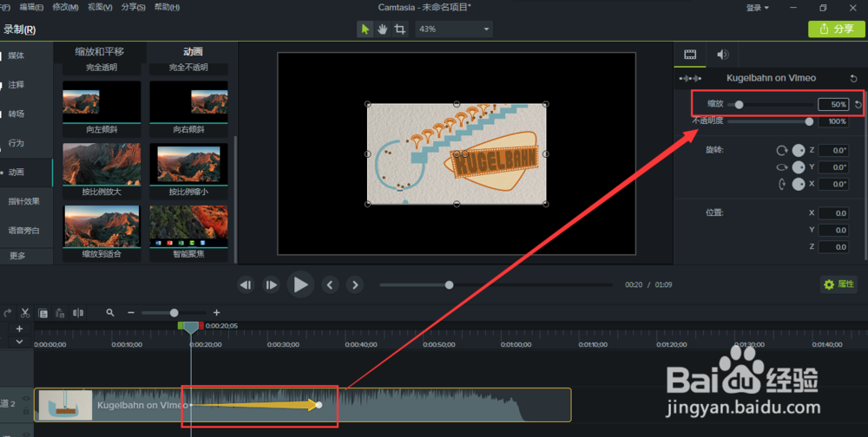Open the 编辑(E) menu

[31, 7]
